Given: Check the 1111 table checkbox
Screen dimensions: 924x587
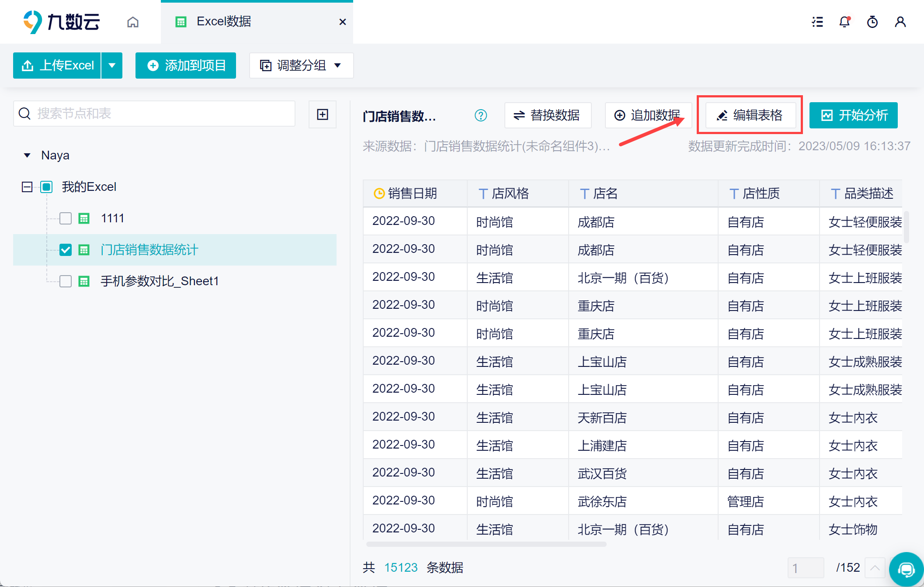Looking at the screenshot, I should 66,218.
